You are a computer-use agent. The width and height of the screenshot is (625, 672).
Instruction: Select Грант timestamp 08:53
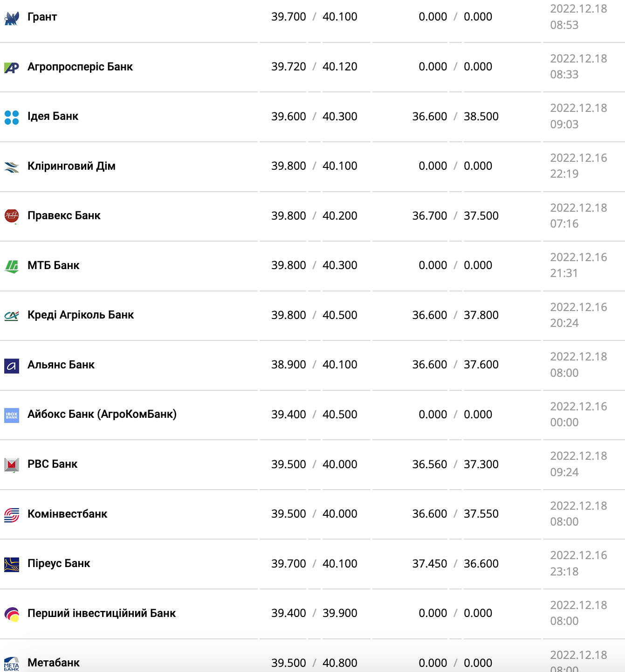[x=564, y=25]
